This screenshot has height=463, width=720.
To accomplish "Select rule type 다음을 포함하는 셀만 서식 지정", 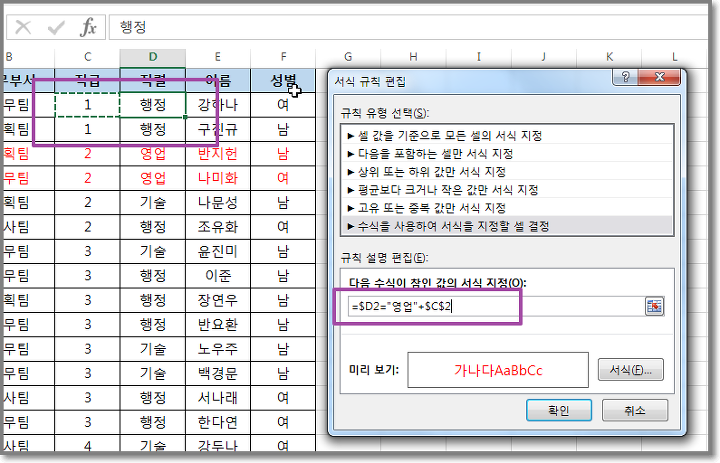I will tap(507, 153).
